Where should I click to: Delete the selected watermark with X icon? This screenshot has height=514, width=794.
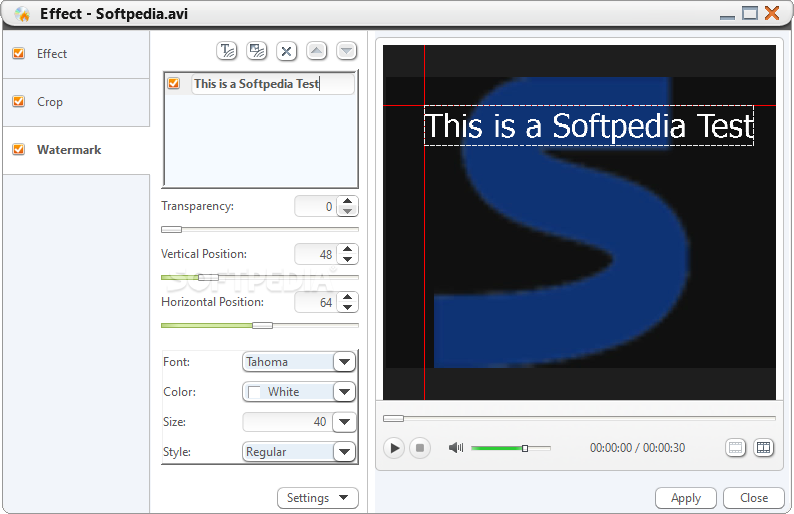point(287,51)
